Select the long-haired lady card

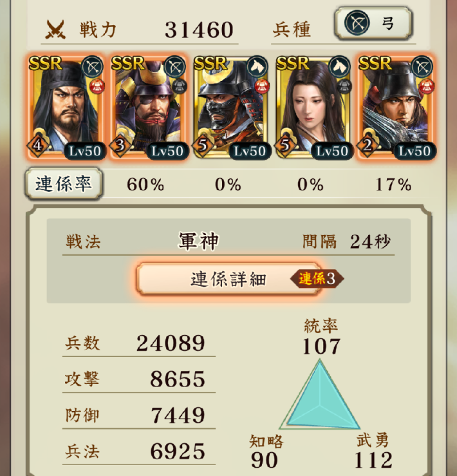pos(313,107)
